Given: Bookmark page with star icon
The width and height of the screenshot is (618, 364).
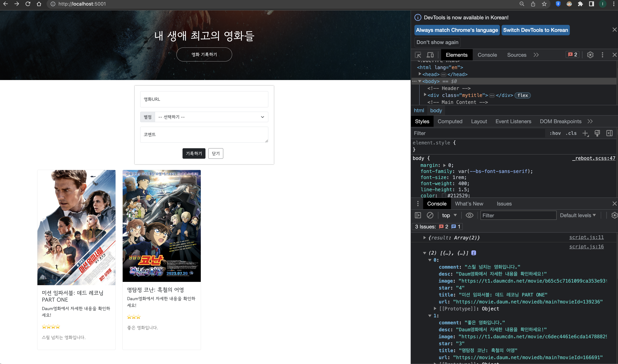Looking at the screenshot, I should point(544,4).
